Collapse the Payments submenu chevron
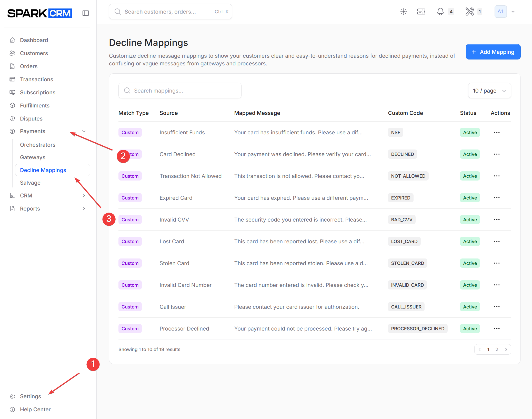The width and height of the screenshot is (532, 419). (x=84, y=131)
